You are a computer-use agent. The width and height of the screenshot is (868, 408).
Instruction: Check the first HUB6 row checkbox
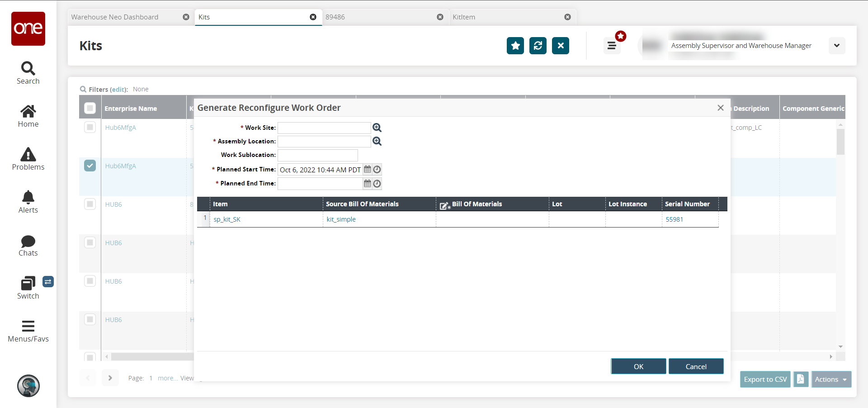pyautogui.click(x=90, y=204)
